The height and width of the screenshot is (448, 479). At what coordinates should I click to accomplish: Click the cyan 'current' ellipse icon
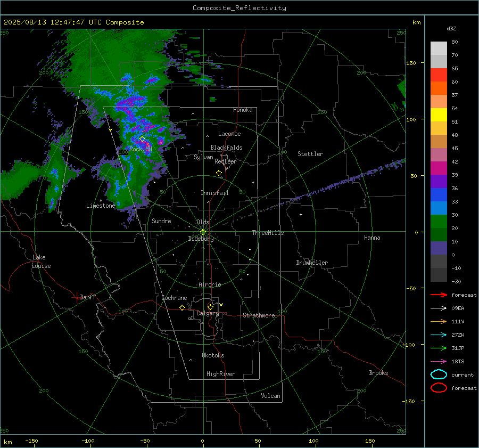[439, 374]
